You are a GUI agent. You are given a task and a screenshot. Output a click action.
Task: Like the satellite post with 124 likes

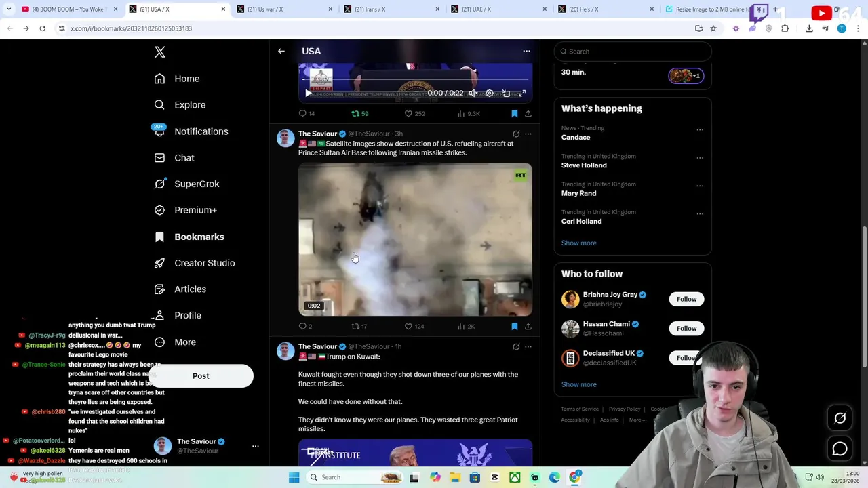tap(414, 327)
